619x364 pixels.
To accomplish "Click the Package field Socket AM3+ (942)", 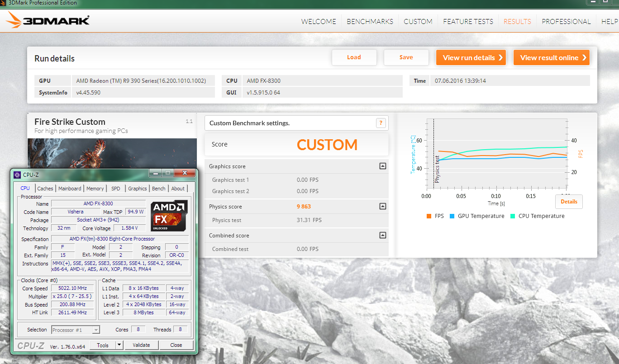I will click(x=98, y=220).
